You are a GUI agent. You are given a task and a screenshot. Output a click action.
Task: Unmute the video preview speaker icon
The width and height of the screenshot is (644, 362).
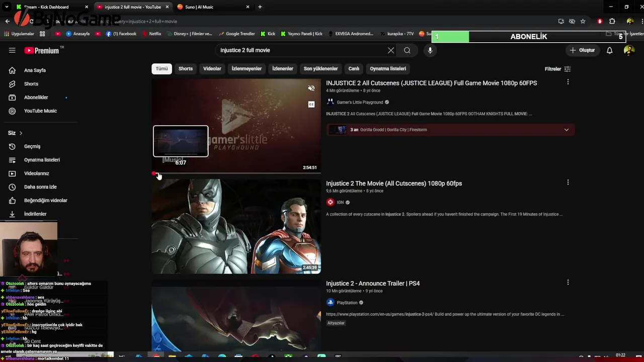tap(311, 88)
